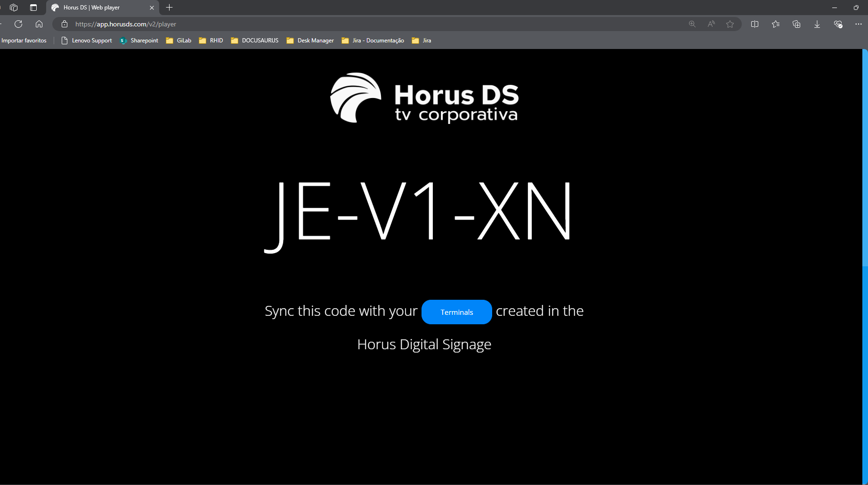
Task: Open the Favorites list icon
Action: [x=776, y=24]
